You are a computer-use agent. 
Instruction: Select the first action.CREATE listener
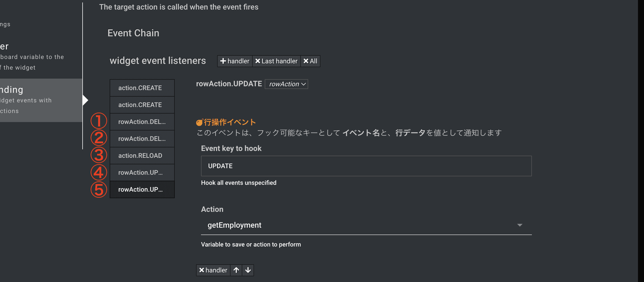pos(142,88)
